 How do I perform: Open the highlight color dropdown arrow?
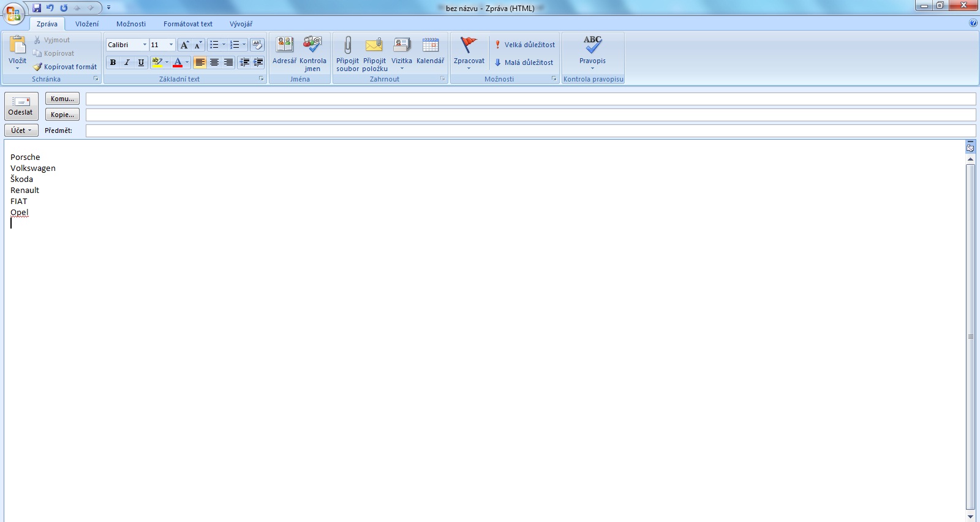[167, 62]
